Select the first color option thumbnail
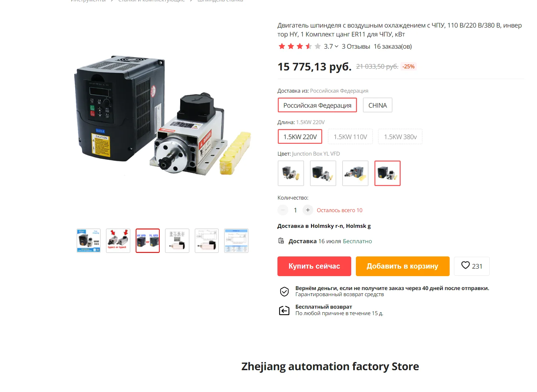This screenshot has height=392, width=537. point(291,173)
